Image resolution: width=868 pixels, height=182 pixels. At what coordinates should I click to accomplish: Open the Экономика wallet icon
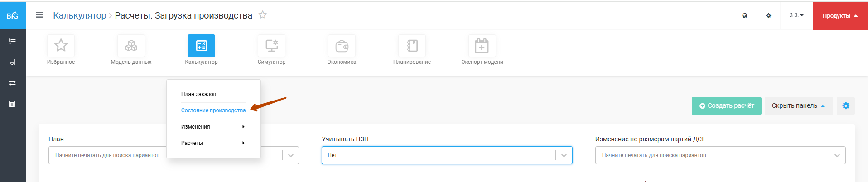coord(342,46)
